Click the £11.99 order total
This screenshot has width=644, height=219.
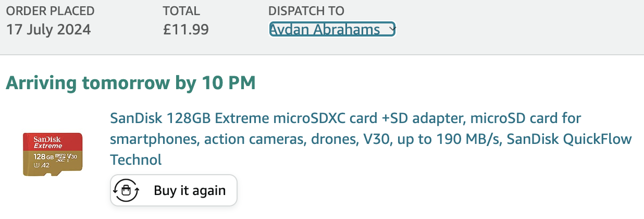[186, 30]
